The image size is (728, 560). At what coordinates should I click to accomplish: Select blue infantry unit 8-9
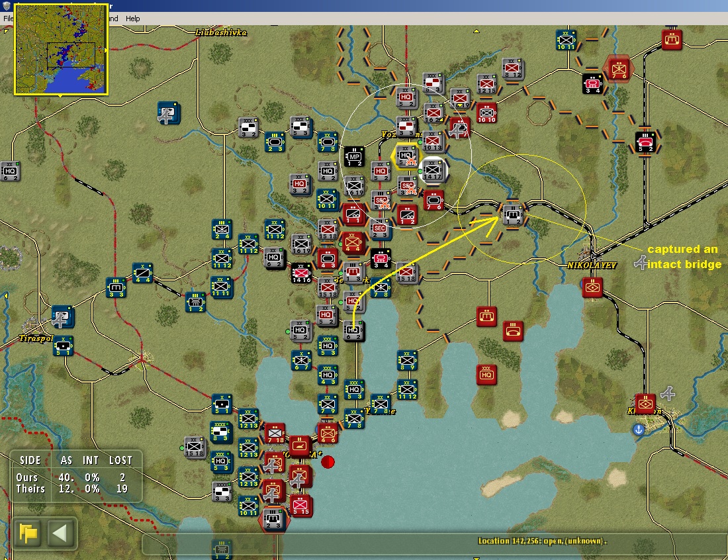(x=407, y=360)
